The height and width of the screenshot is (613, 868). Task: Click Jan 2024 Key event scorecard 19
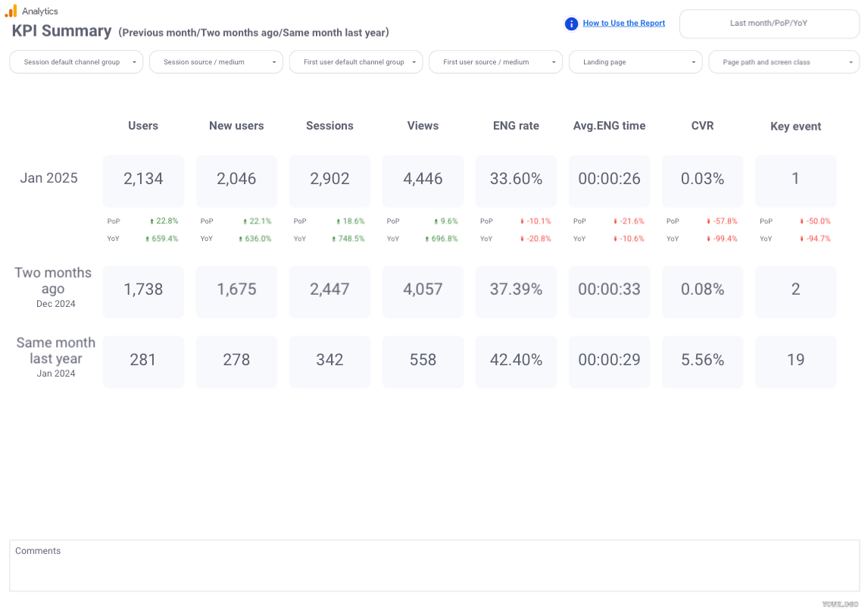pos(795,361)
